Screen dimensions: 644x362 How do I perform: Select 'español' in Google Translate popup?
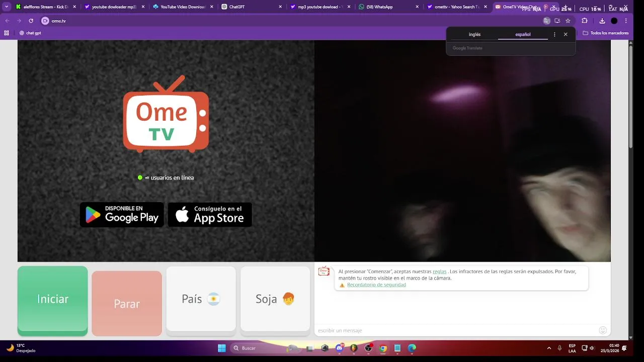pos(523,35)
